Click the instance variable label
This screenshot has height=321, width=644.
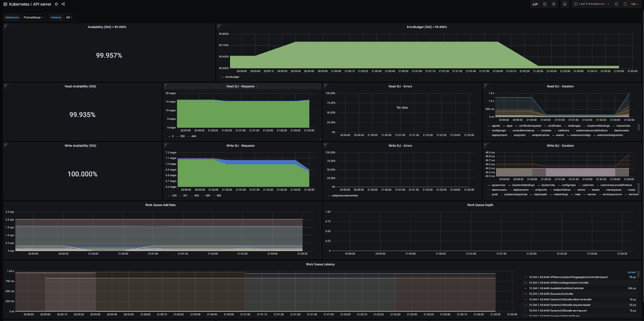click(56, 17)
